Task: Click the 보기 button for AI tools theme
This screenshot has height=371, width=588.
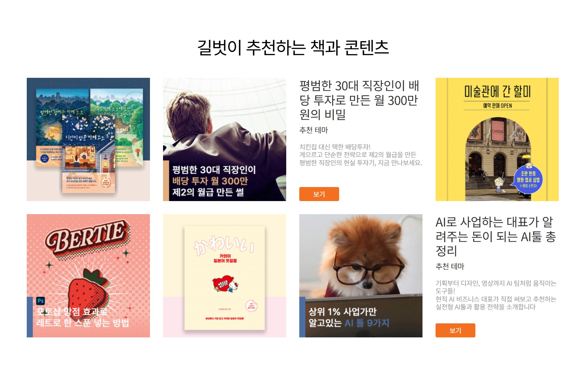Action: coord(455,330)
